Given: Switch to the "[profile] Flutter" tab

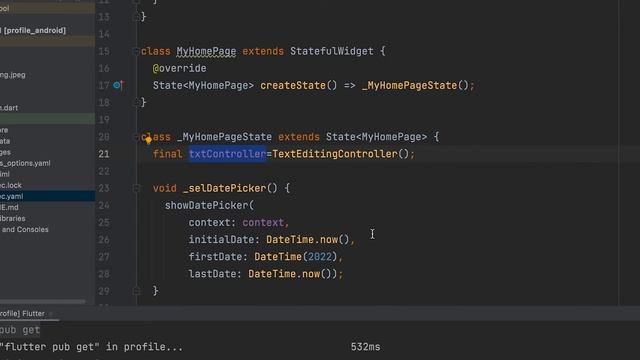Looking at the screenshot, I should pyautogui.click(x=22, y=313).
